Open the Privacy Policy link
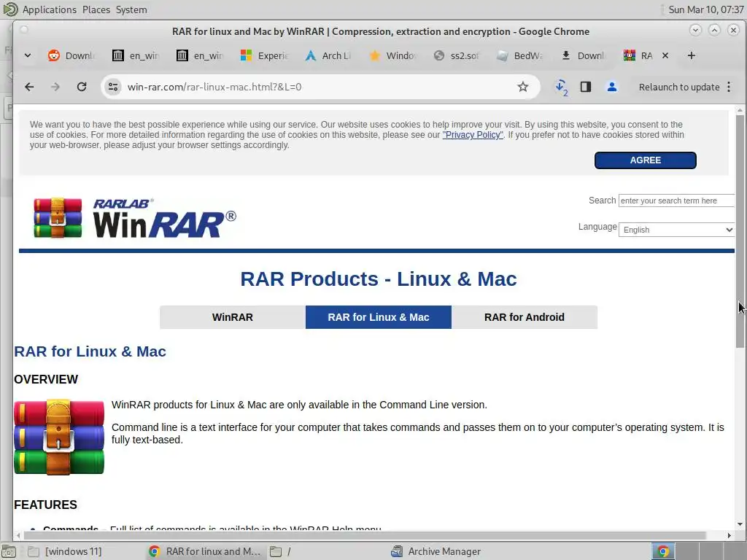 (x=473, y=135)
